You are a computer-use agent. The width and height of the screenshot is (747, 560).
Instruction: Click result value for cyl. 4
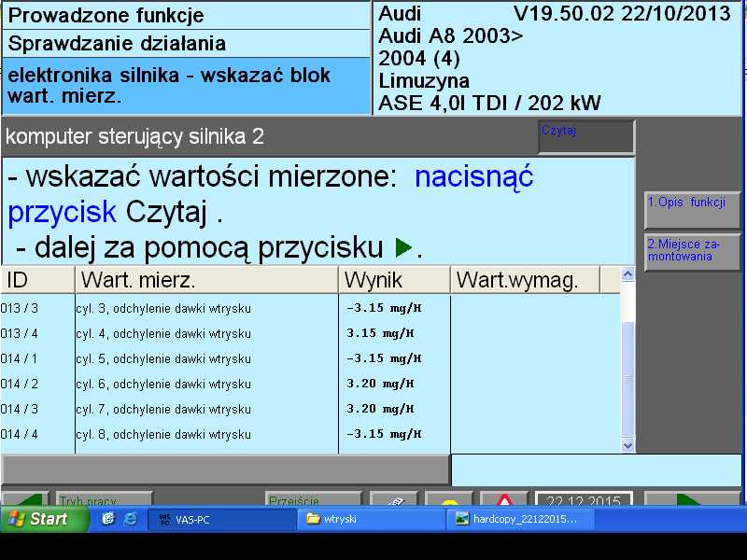[380, 333]
